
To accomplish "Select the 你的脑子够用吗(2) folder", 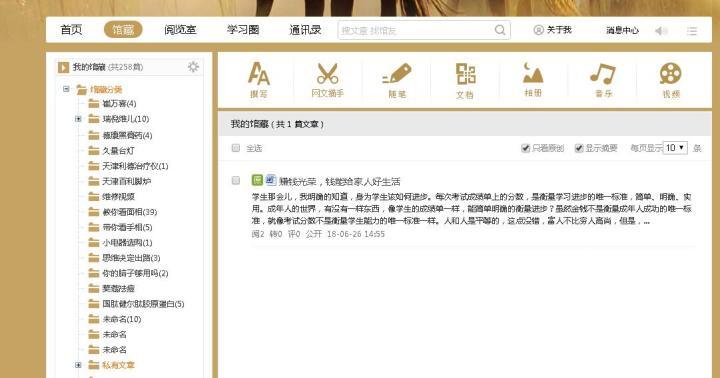I will (x=135, y=273).
